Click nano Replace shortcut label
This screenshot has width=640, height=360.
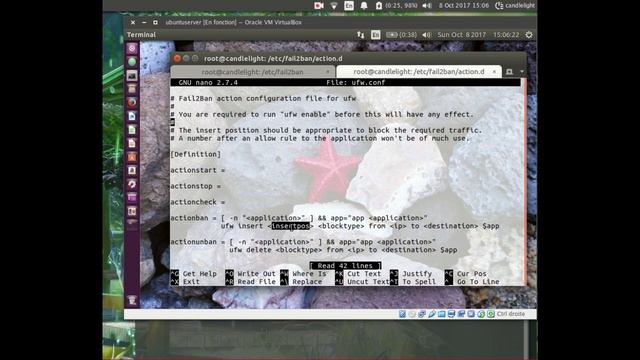[x=307, y=282]
